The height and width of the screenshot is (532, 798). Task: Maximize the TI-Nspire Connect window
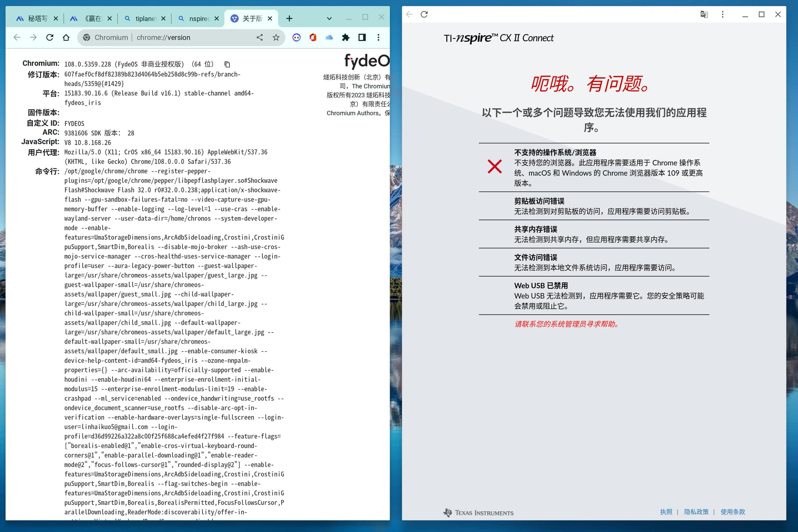[761, 15]
